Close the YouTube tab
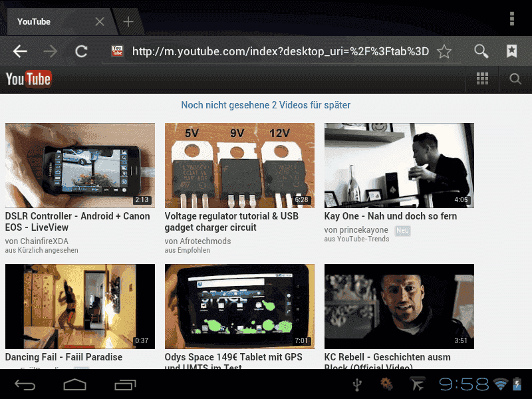Viewport: 532px width, 399px height. click(x=100, y=22)
